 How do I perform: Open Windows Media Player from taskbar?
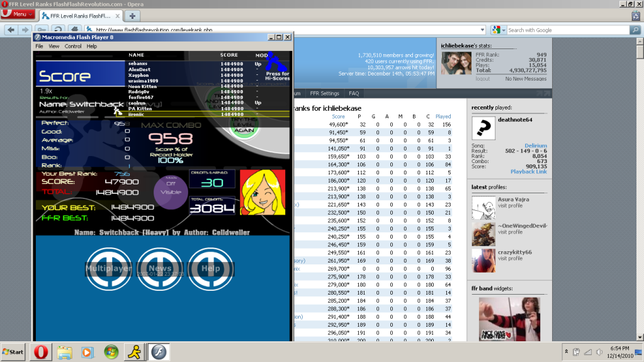coord(88,351)
